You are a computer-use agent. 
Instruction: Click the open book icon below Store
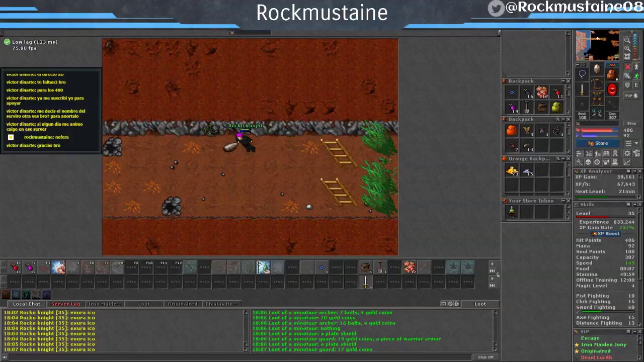tap(606, 153)
